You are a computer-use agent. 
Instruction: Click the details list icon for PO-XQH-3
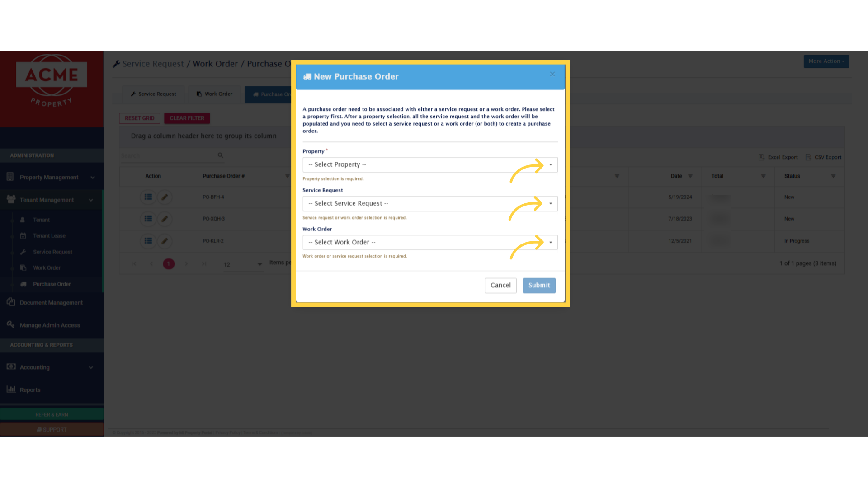(148, 219)
